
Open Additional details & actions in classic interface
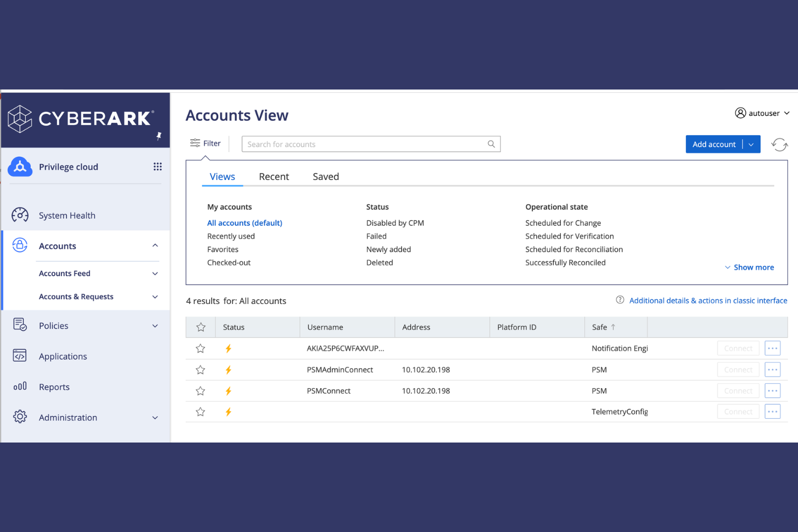[x=708, y=300]
